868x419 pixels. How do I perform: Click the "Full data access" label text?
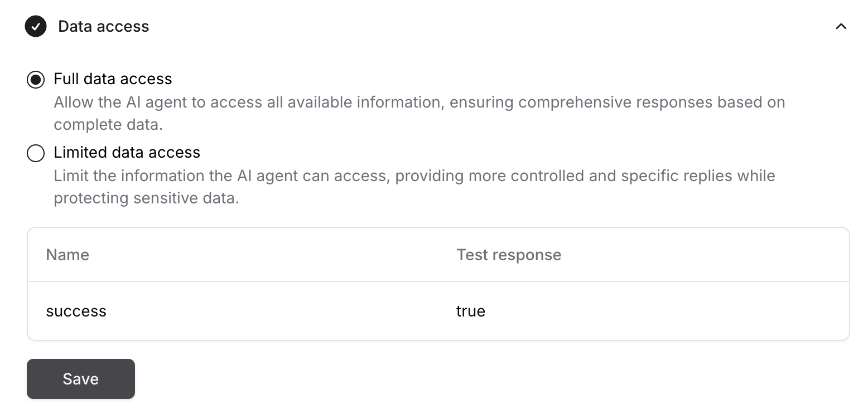coord(113,79)
